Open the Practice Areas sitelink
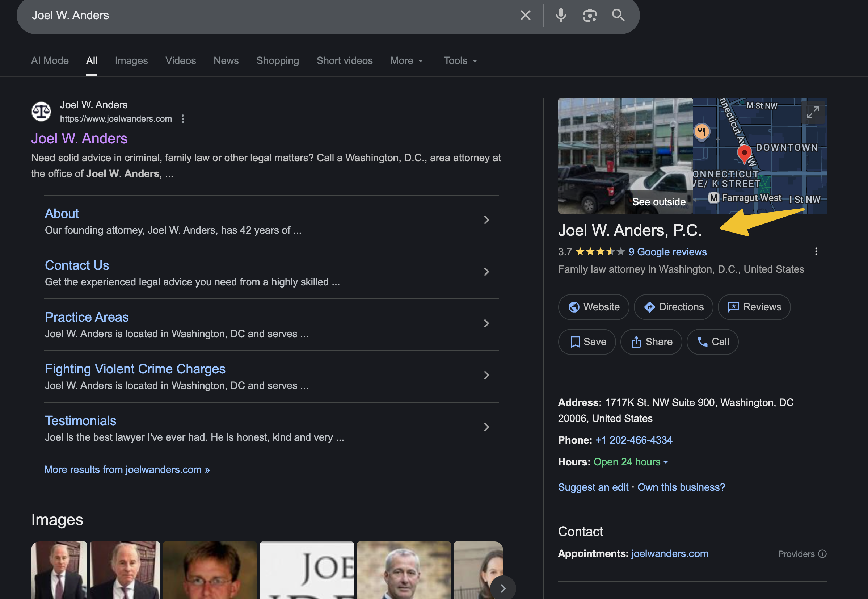This screenshot has width=868, height=599. pos(87,317)
